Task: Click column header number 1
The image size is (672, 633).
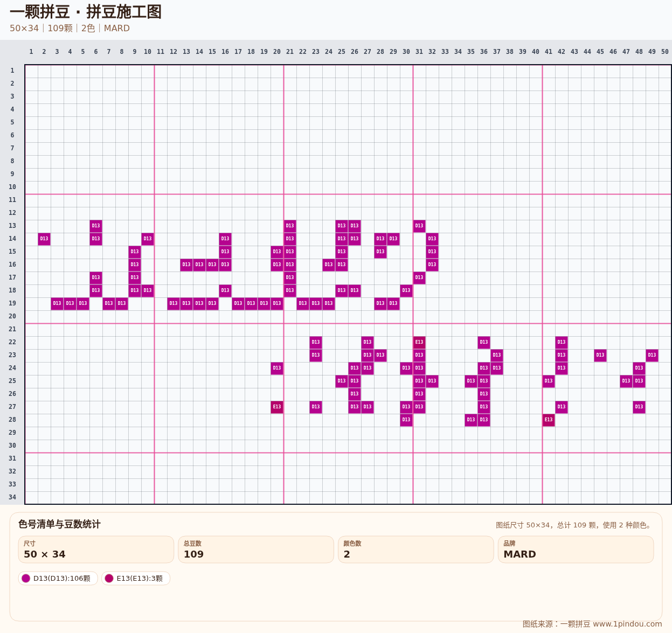Action: [31, 52]
